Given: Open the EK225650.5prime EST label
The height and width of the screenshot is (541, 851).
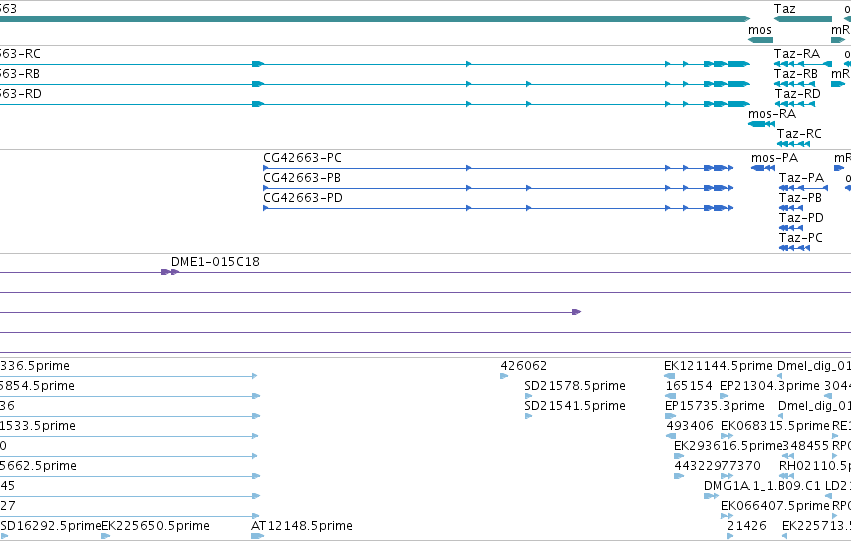Looking at the screenshot, I should coord(155,526).
